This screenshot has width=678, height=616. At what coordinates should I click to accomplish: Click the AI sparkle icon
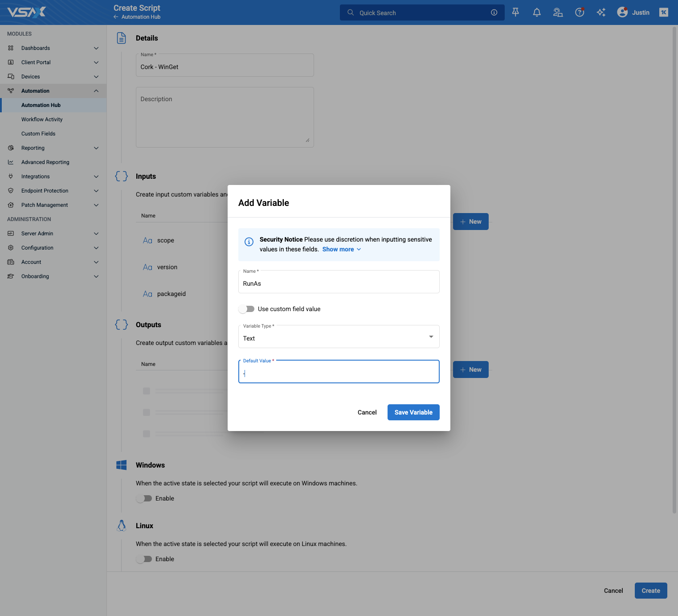[601, 12]
